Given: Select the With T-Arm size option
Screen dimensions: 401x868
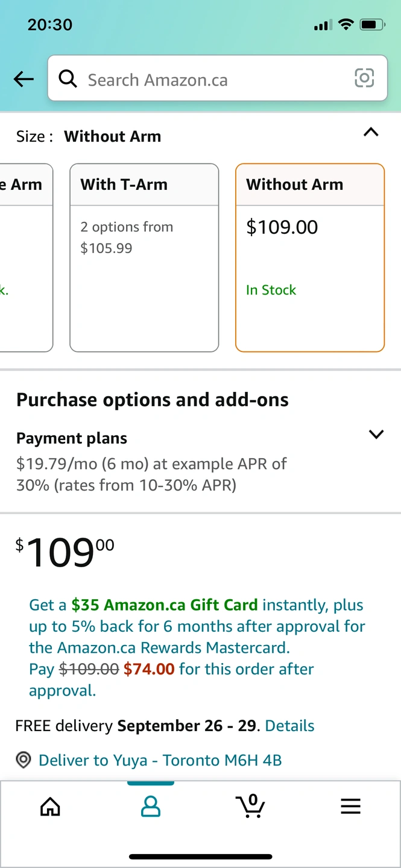Looking at the screenshot, I should (144, 257).
